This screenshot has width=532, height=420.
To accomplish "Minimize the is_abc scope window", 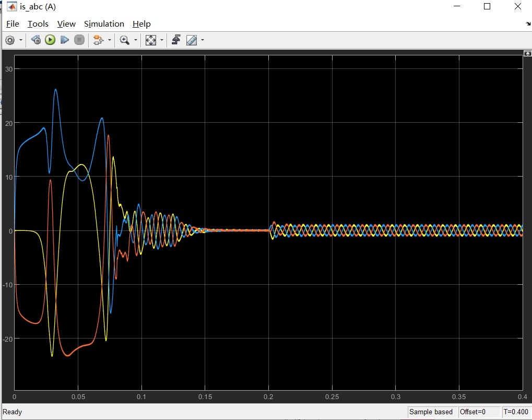I will 457,6.
